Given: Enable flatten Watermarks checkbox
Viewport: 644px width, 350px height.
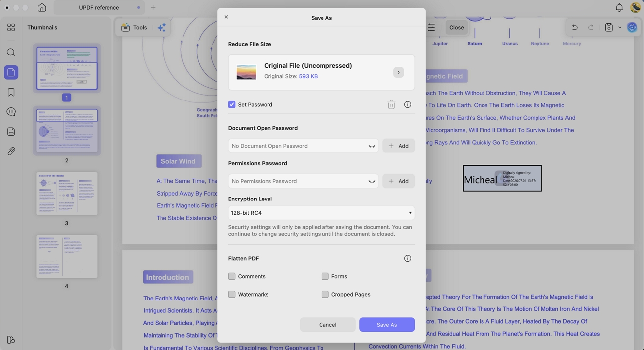Looking at the screenshot, I should click(232, 294).
